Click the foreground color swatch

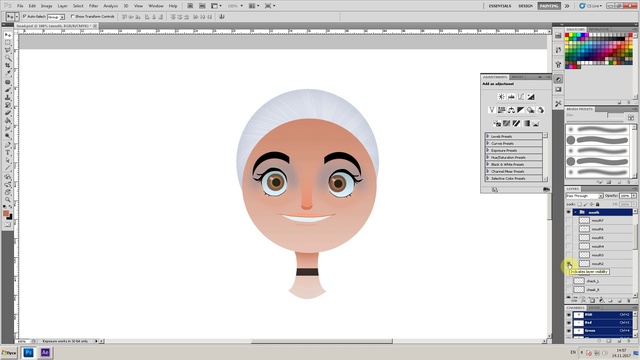pyautogui.click(x=6, y=213)
